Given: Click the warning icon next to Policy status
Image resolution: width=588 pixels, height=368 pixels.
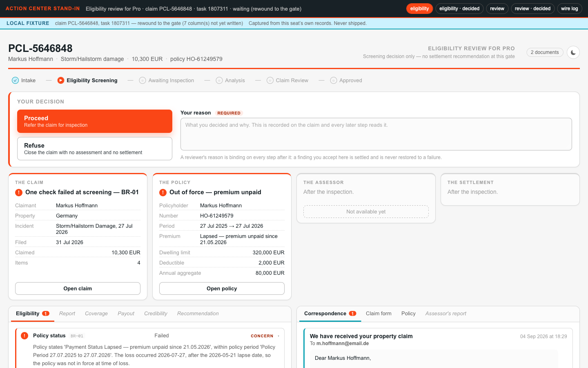Looking at the screenshot, I should (24, 336).
